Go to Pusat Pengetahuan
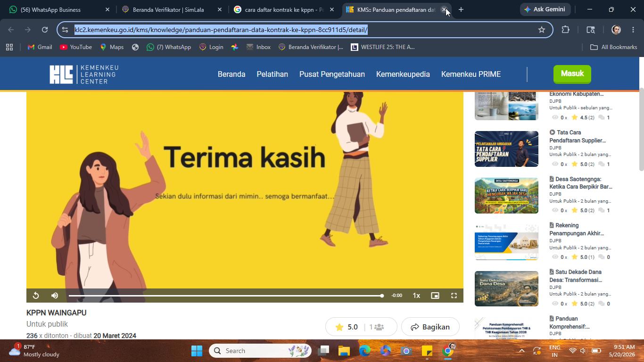This screenshot has width=644, height=362. click(332, 74)
